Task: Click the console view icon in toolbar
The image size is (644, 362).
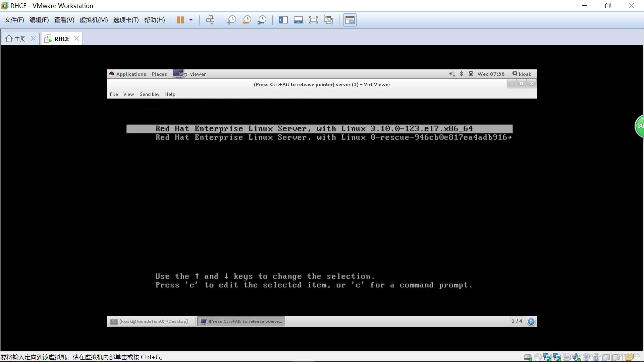Action: [350, 20]
